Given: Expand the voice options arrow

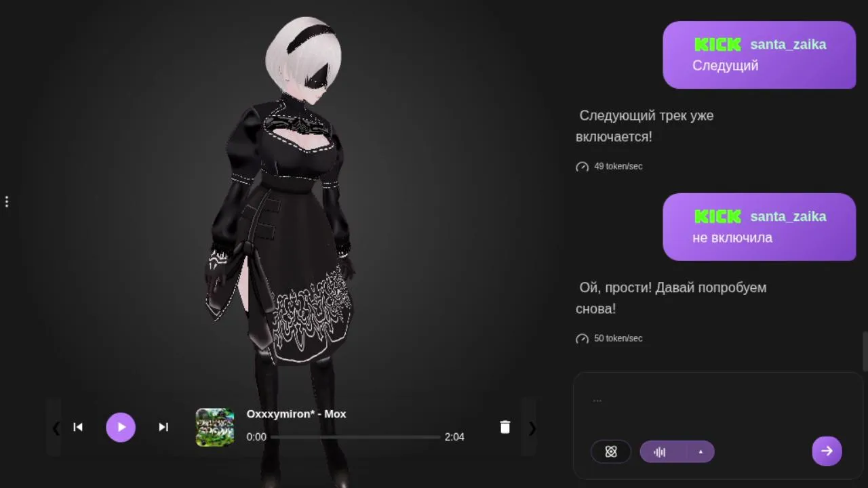Looking at the screenshot, I should [x=701, y=451].
